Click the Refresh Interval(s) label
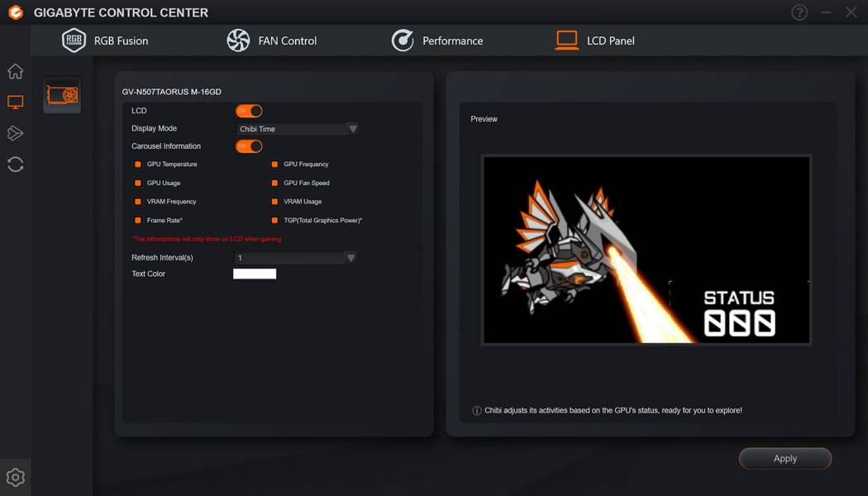This screenshot has height=496, width=868. click(162, 257)
